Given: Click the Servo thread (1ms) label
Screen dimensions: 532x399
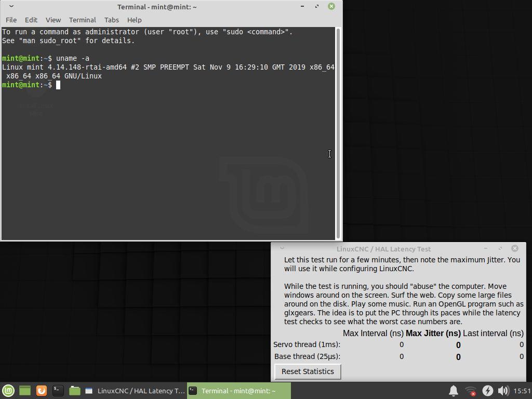Looking at the screenshot, I should point(307,345).
